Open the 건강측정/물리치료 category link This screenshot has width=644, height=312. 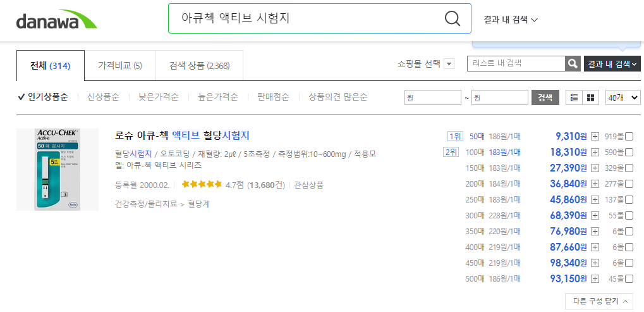[x=146, y=204]
